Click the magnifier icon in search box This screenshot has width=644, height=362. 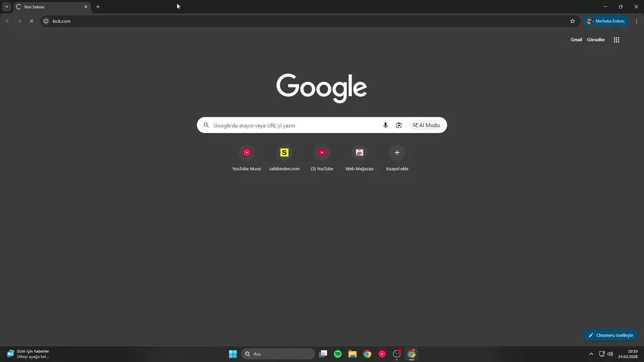coord(206,125)
